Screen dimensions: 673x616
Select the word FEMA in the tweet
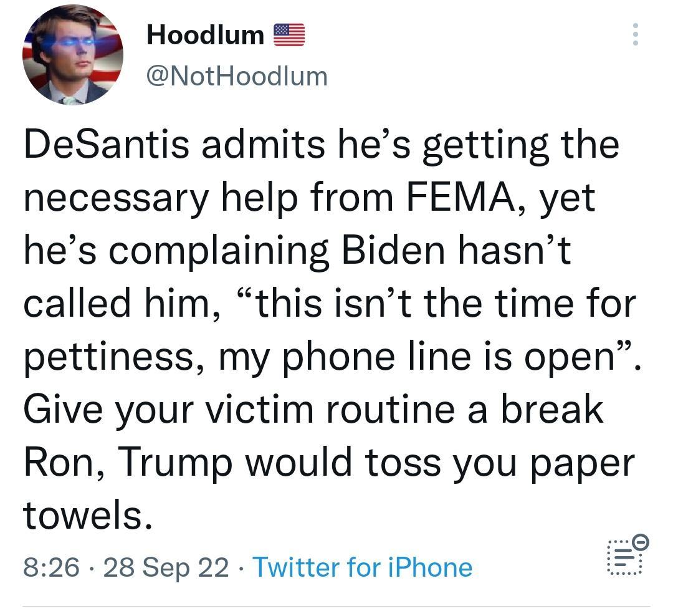coord(465,196)
